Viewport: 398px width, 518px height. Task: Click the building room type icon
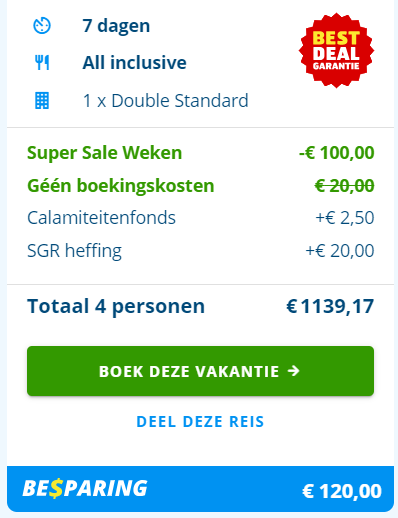pos(42,101)
